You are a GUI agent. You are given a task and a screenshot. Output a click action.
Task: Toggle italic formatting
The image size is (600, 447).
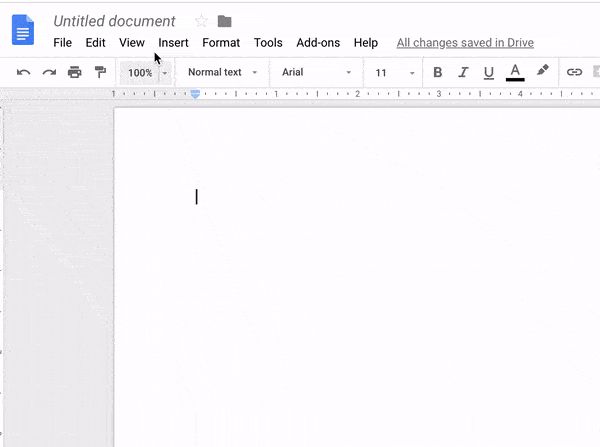point(463,72)
